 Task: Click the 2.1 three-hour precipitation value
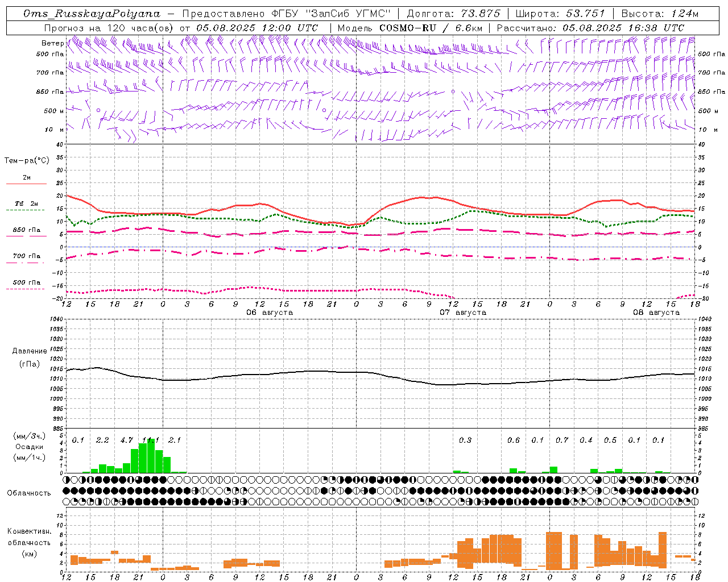pos(175,440)
